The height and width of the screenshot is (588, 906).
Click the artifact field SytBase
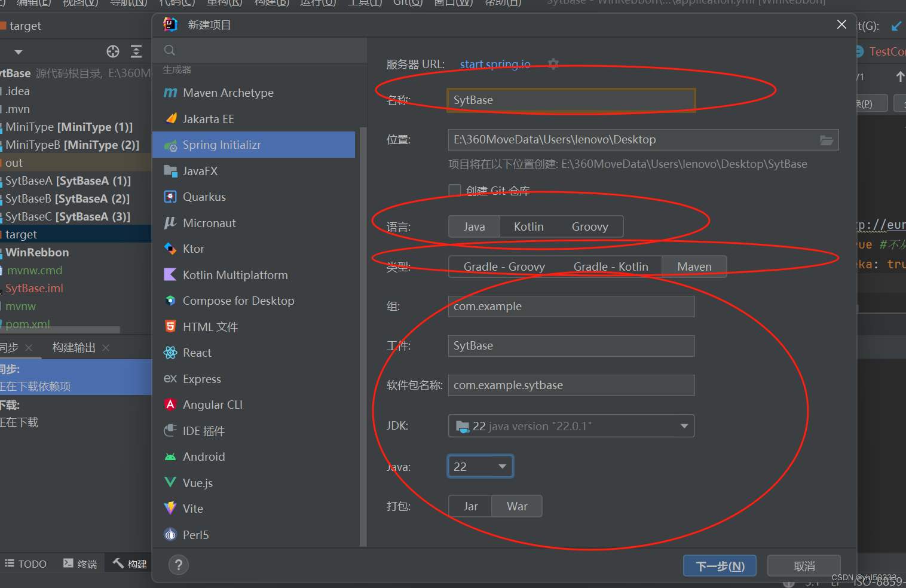click(x=571, y=346)
